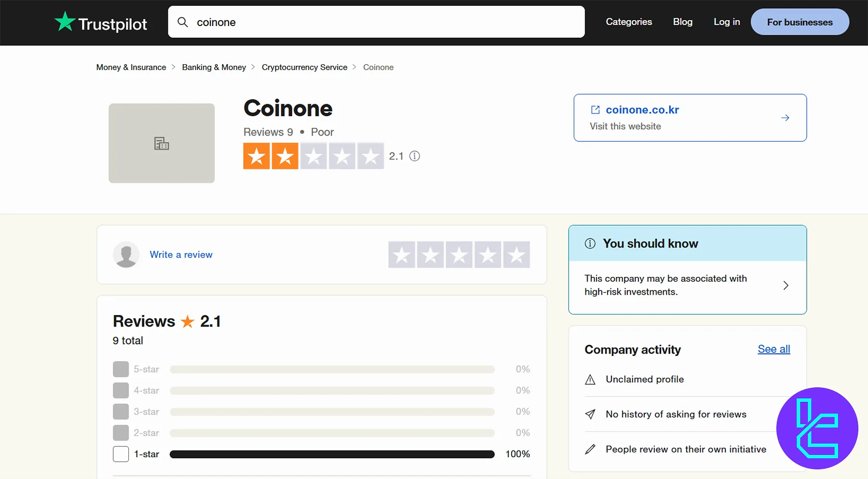868x479 pixels.
Task: Click the People review on their own initiative text
Action: pyautogui.click(x=686, y=449)
